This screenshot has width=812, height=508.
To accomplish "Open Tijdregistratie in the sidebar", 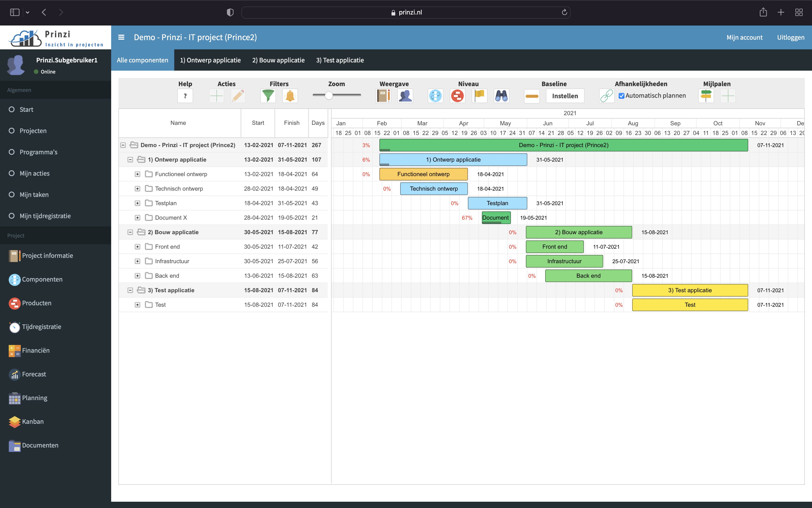I will tap(35, 327).
